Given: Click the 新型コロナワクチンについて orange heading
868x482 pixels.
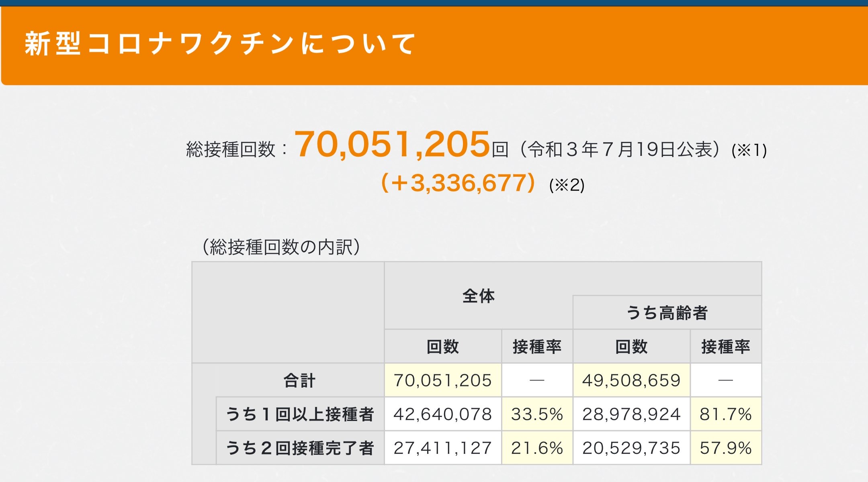Looking at the screenshot, I should pos(219,44).
